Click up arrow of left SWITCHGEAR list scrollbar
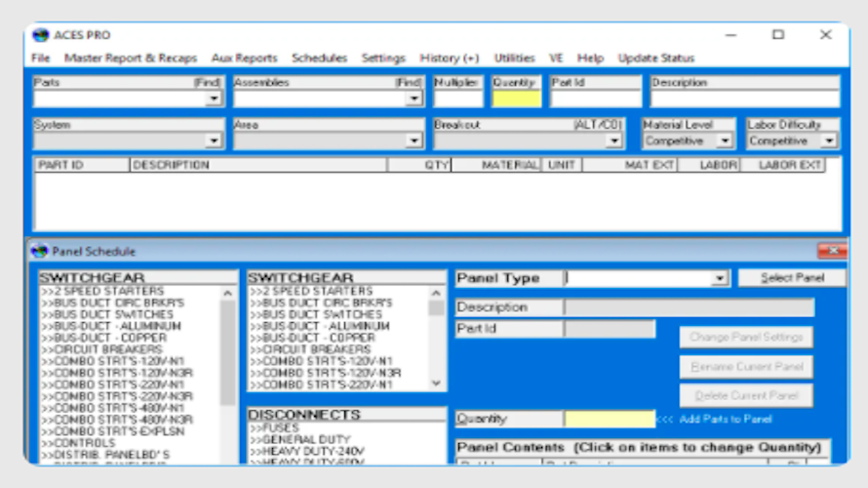The width and height of the screenshot is (868, 488). [227, 293]
